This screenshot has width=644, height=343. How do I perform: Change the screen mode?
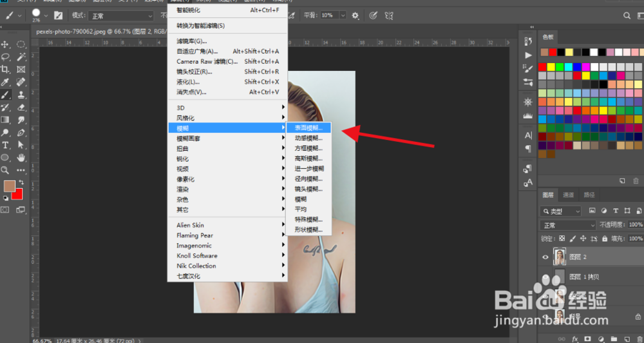click(x=21, y=210)
